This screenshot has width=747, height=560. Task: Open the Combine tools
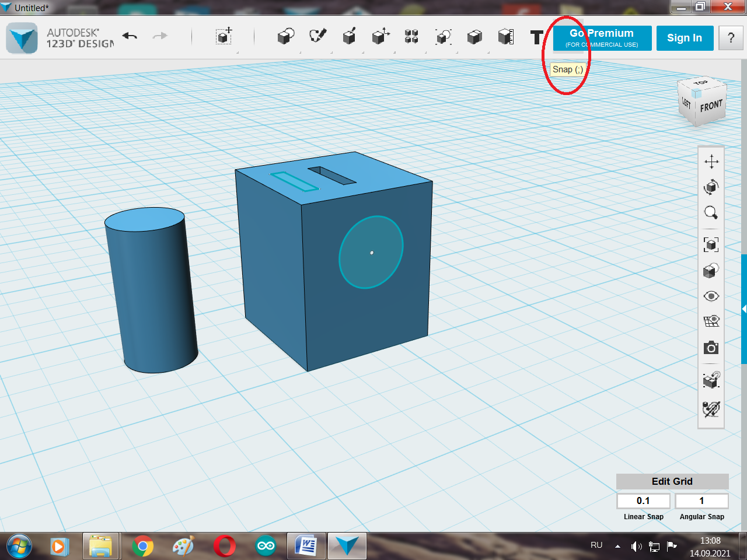pos(474,37)
